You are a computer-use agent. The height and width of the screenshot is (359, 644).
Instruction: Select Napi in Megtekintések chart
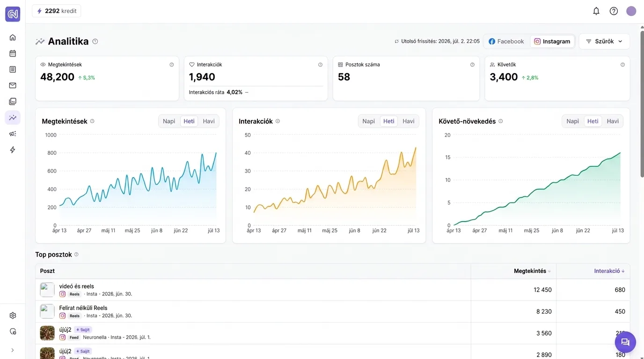pos(169,121)
